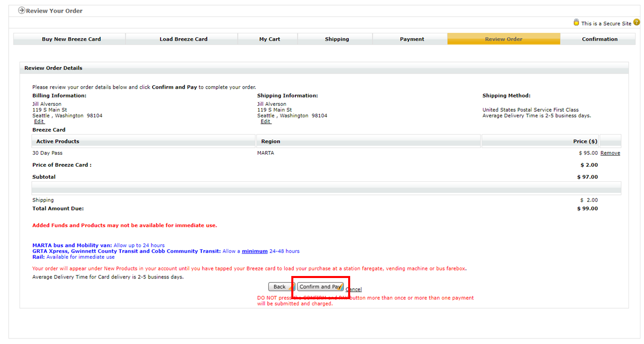The width and height of the screenshot is (644, 344).
Task: Edit the billing information
Action: tap(39, 121)
